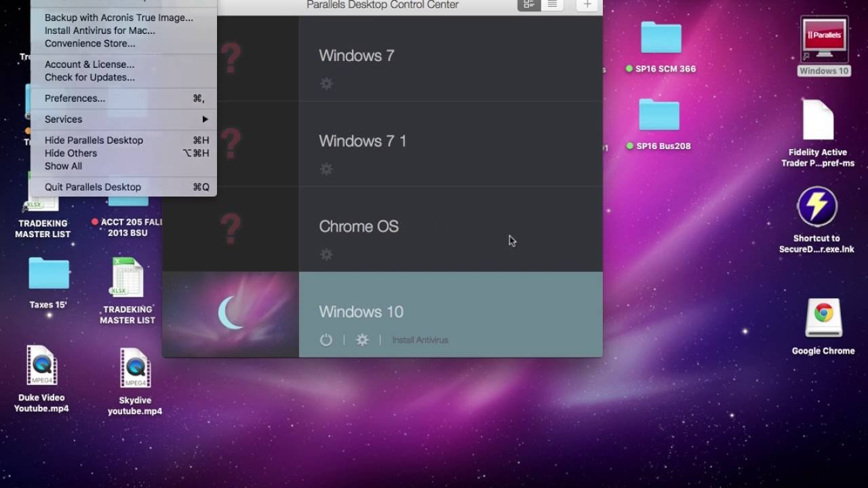The height and width of the screenshot is (488, 868).
Task: Open settings gear for Chrome OS
Action: coord(326,254)
